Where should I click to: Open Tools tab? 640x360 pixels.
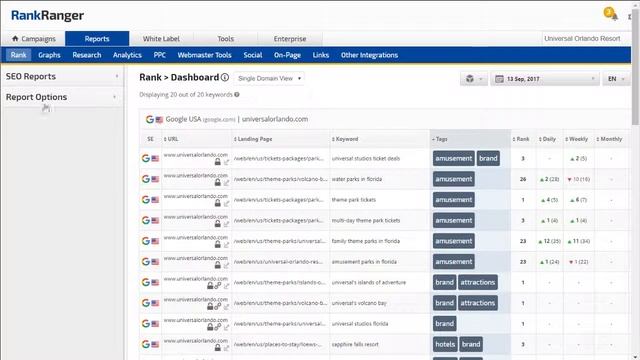(226, 39)
